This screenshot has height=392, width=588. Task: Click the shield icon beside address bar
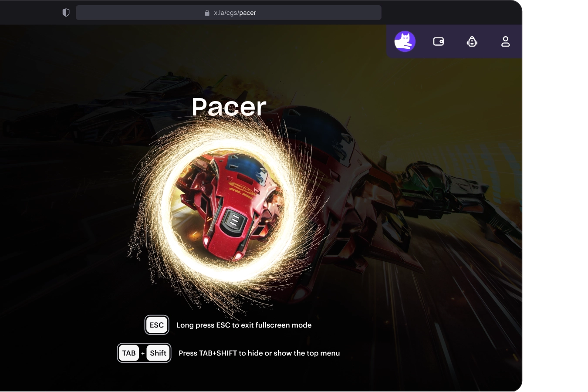(x=66, y=13)
